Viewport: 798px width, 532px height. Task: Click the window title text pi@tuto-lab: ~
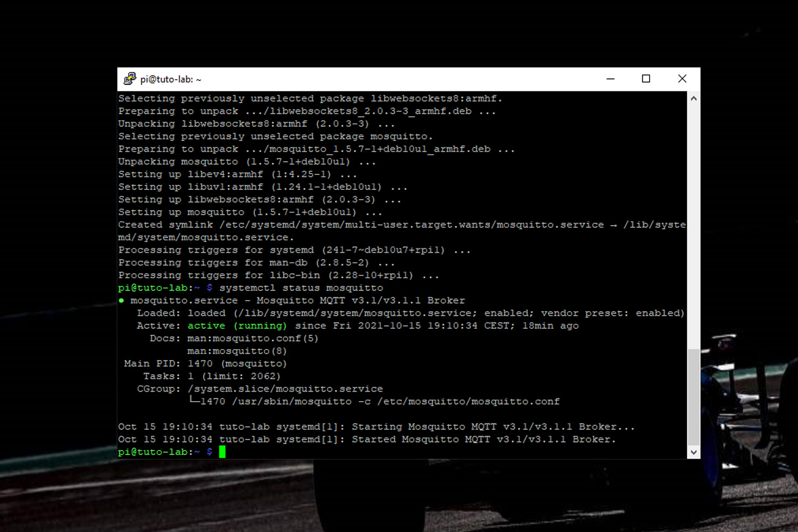(171, 79)
